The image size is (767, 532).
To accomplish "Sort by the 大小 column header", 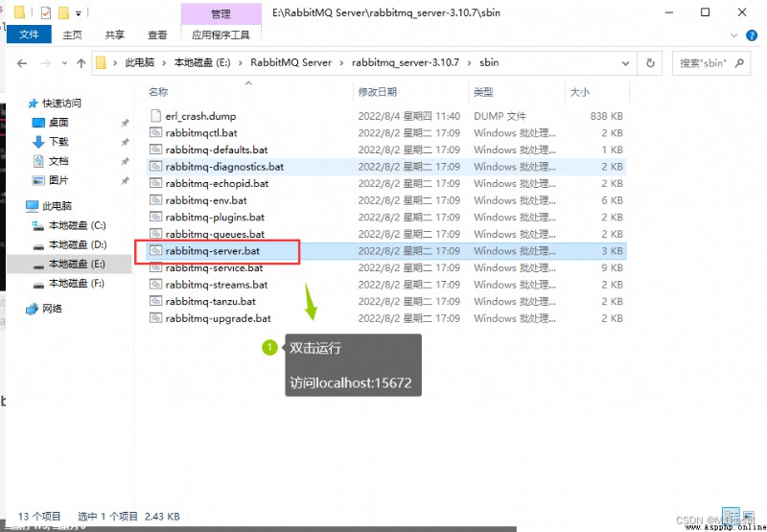I will click(580, 92).
